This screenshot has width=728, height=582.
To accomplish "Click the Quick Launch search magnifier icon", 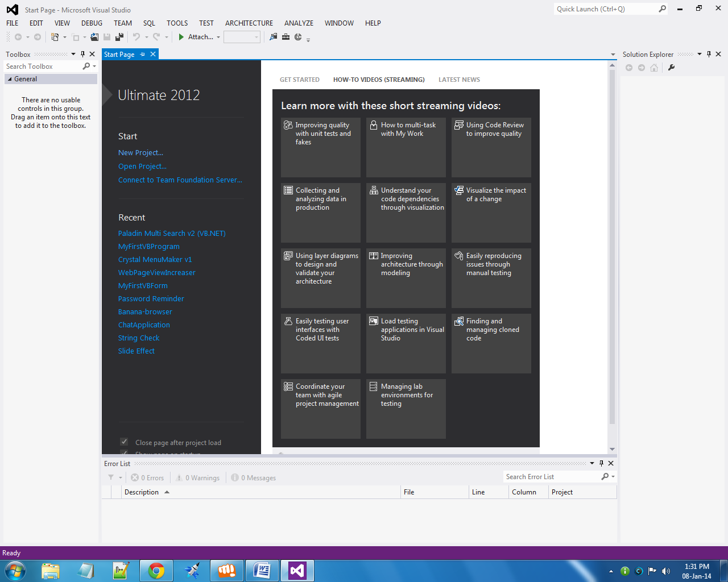I will tap(662, 9).
